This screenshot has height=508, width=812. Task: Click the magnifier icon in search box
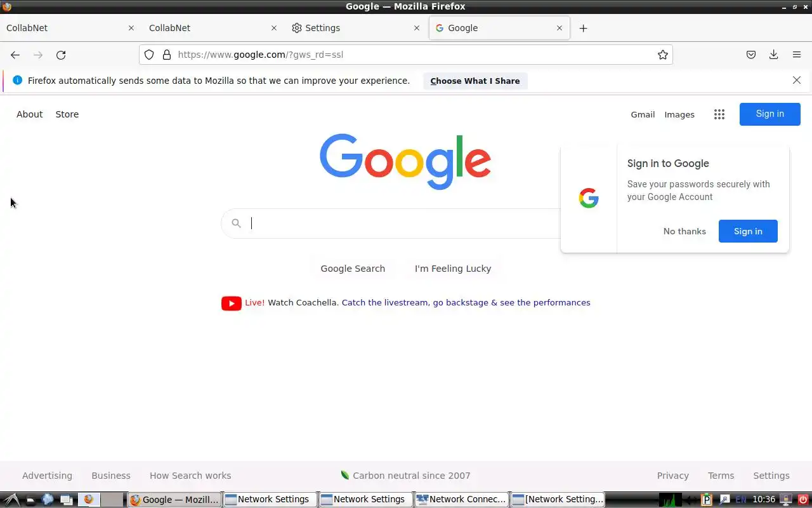[236, 223]
